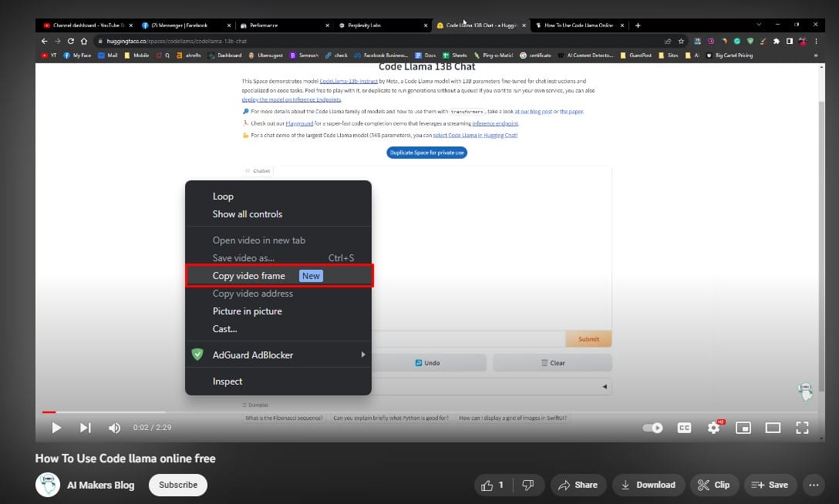Dislike the video

[528, 485]
